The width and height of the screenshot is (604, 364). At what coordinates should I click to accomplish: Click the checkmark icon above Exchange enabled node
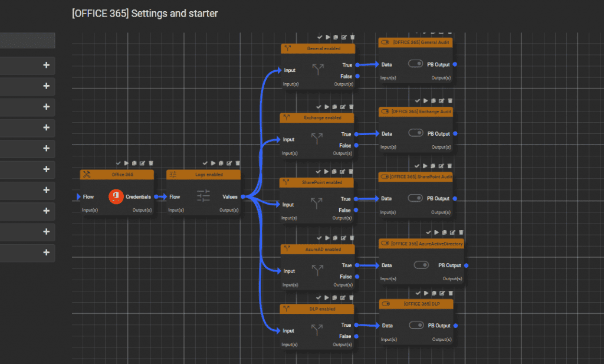[x=319, y=107]
